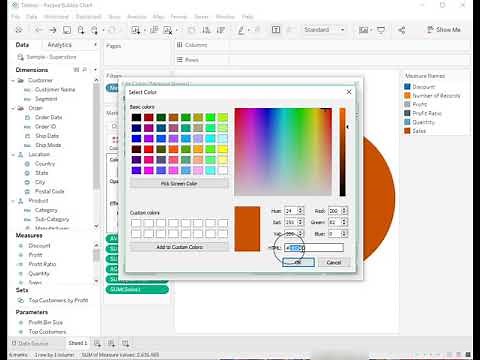Click the Find Field search icon beside Dimensions
The height and width of the screenshot is (360, 480).
85,70
